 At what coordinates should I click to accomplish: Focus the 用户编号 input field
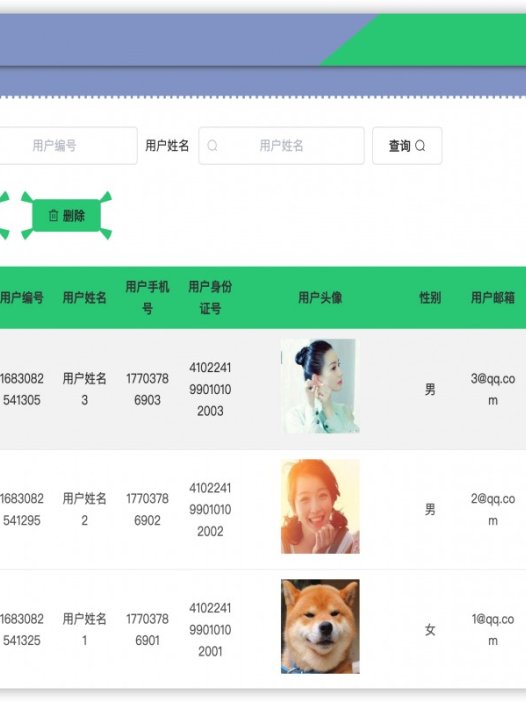[68, 146]
